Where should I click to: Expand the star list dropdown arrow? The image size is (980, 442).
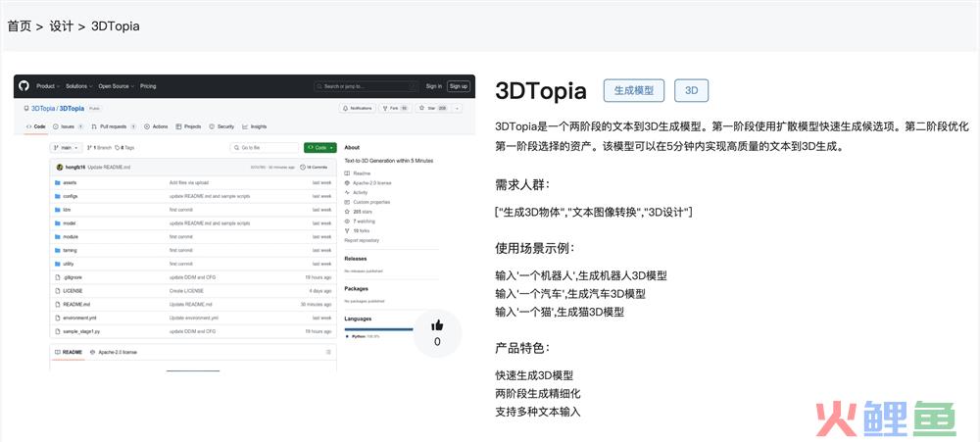pos(458,108)
